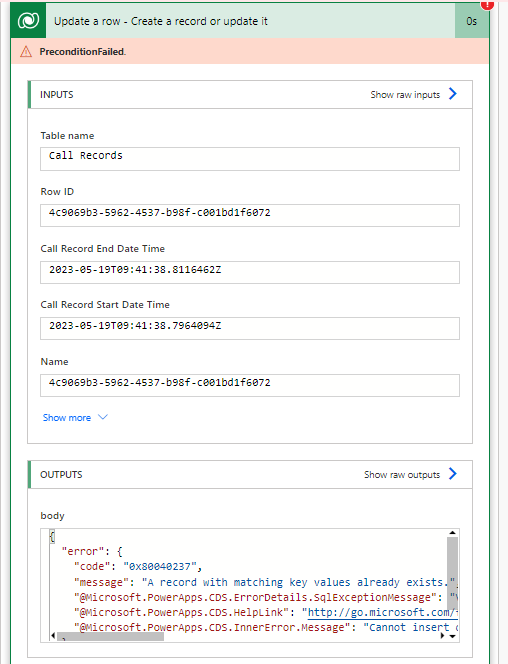Collapse the Update a row action header
Screen dimensions: 508x664
point(250,21)
